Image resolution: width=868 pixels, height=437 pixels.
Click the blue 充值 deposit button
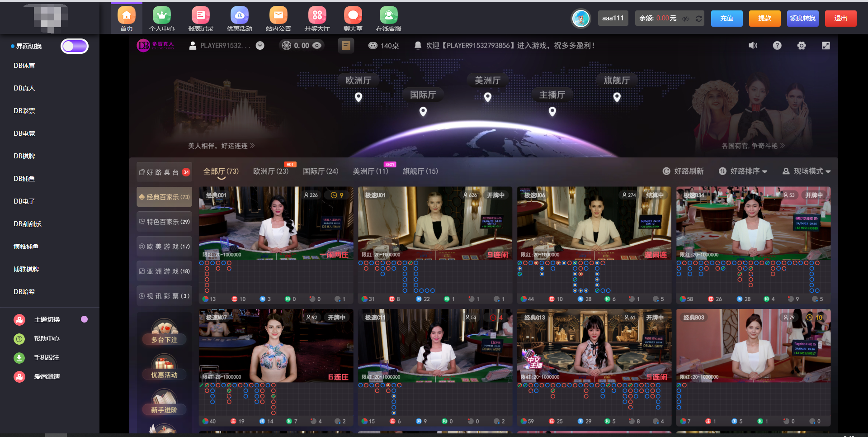point(726,19)
